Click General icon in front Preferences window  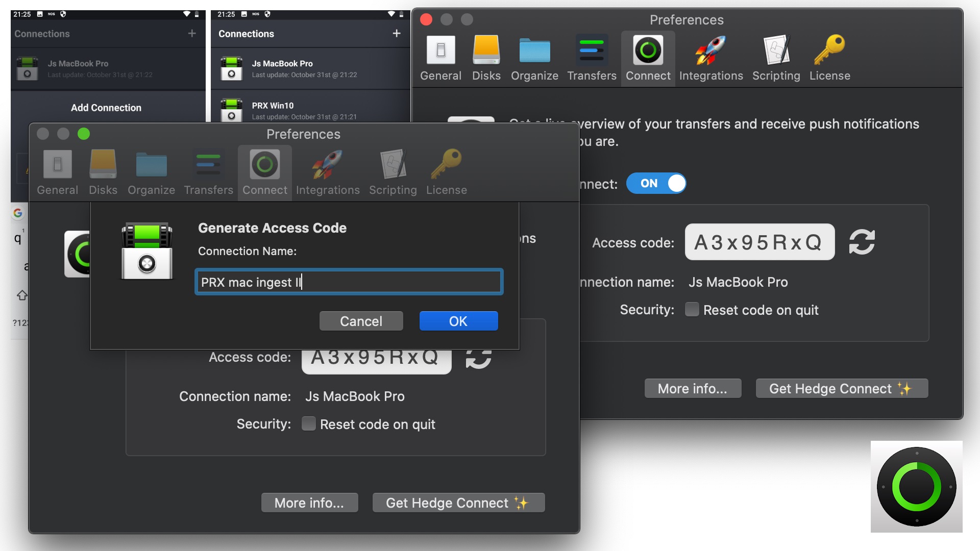pos(57,164)
